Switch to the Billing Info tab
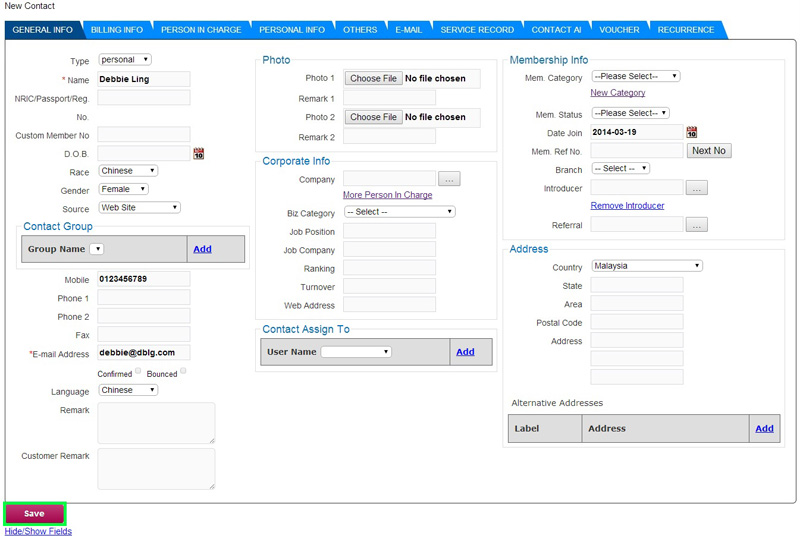 [117, 30]
